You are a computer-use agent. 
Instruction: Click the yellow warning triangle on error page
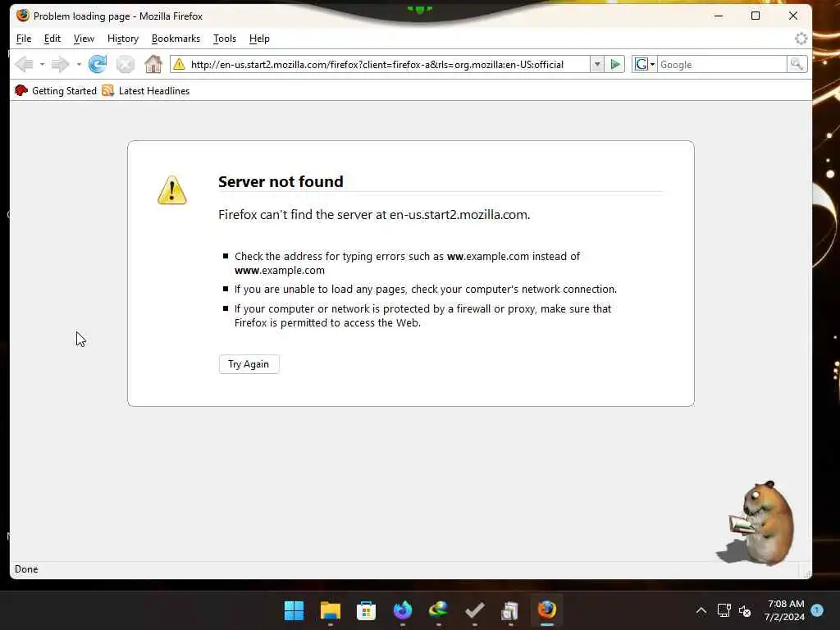click(x=172, y=190)
